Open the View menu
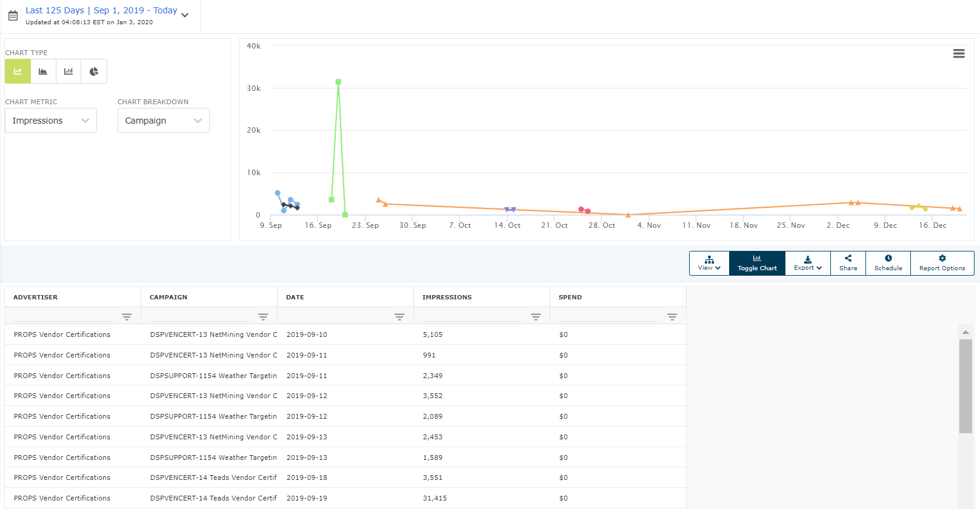 pyautogui.click(x=709, y=263)
